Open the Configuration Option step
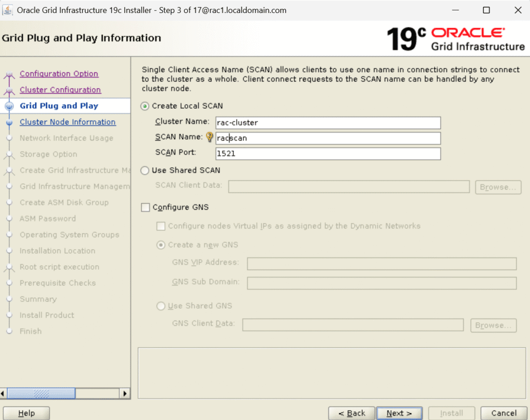530x420 pixels. [x=59, y=74]
